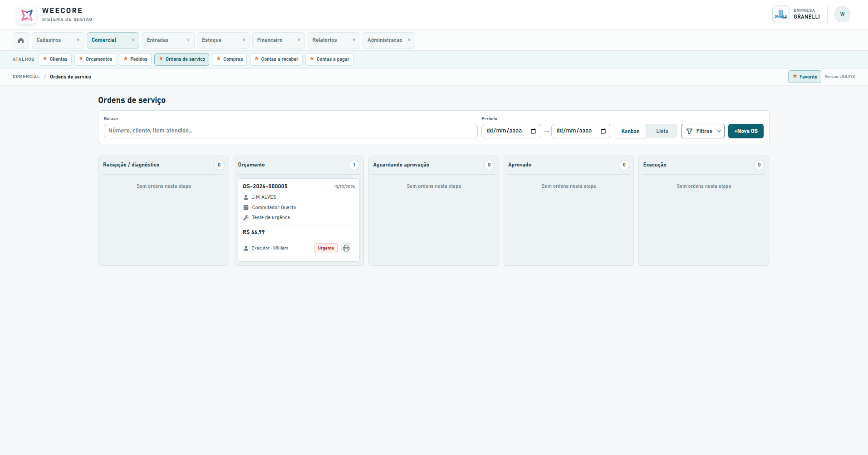Open the calendar picker on the start date
This screenshot has height=455, width=868.
click(x=533, y=131)
